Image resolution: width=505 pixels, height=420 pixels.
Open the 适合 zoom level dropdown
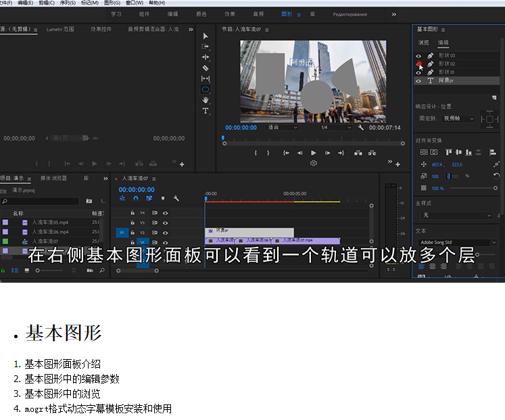pyautogui.click(x=282, y=128)
